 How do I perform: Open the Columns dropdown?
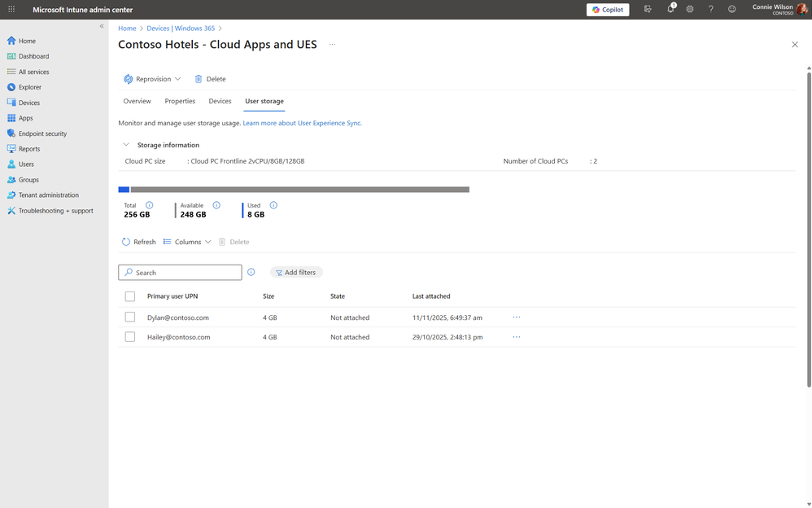coord(188,242)
